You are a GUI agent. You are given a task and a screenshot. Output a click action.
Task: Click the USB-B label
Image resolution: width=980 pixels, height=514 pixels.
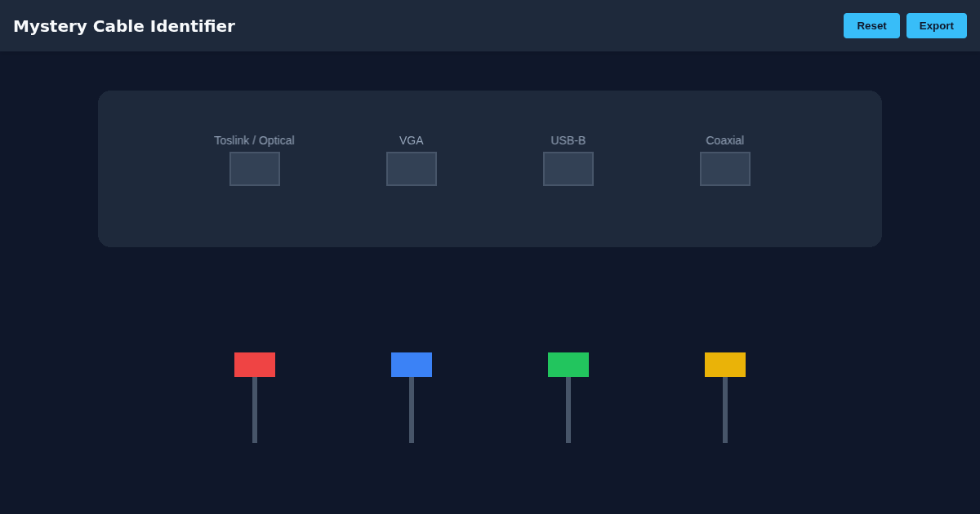pyautogui.click(x=568, y=140)
